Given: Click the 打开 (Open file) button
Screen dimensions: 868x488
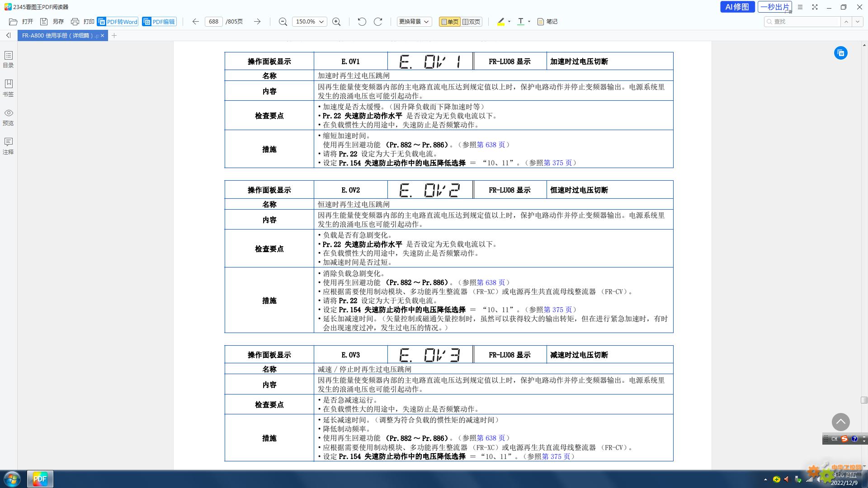Looking at the screenshot, I should pos(21,22).
